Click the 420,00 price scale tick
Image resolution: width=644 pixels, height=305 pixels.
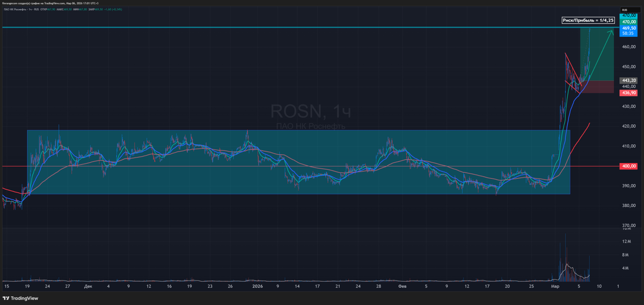(629, 126)
